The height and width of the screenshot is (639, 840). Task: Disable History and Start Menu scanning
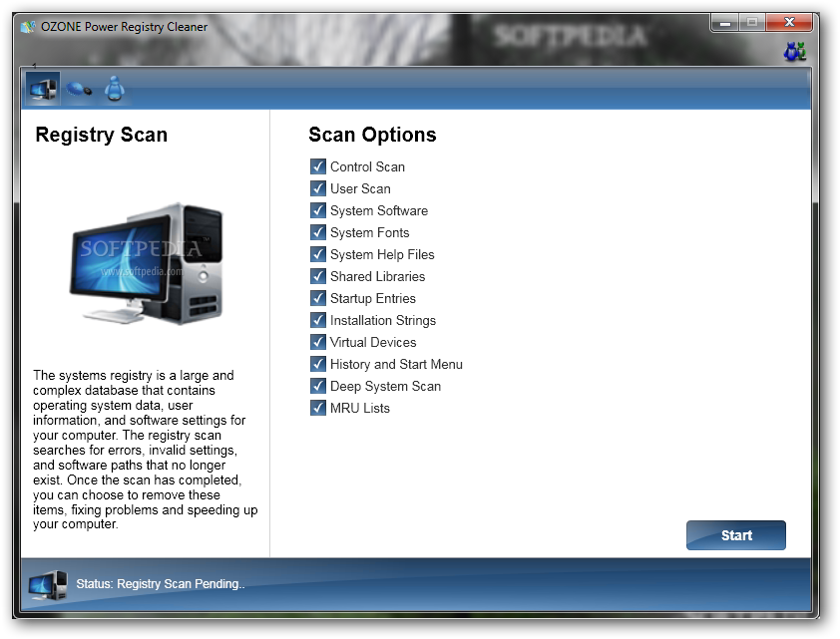coord(318,364)
